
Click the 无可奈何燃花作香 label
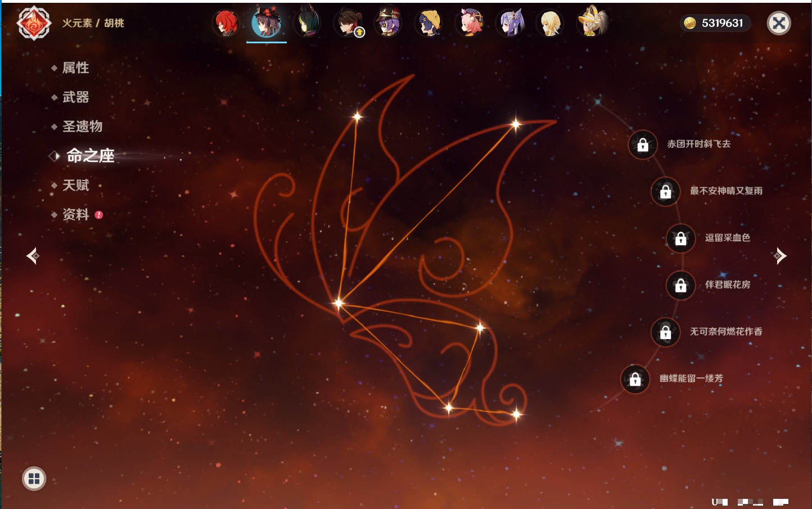click(x=727, y=331)
